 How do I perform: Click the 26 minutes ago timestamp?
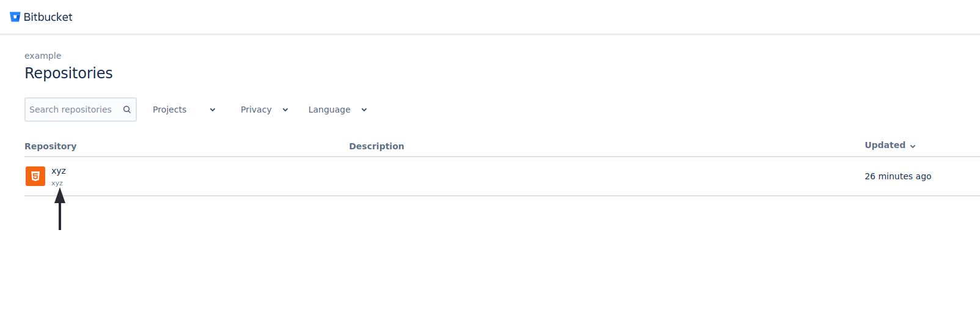pyautogui.click(x=898, y=176)
